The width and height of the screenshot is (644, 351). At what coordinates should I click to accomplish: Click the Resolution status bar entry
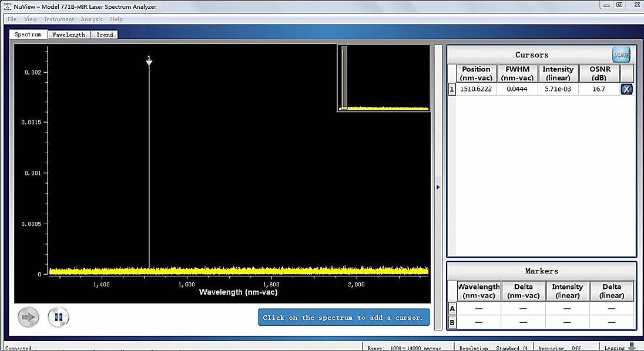point(493,347)
